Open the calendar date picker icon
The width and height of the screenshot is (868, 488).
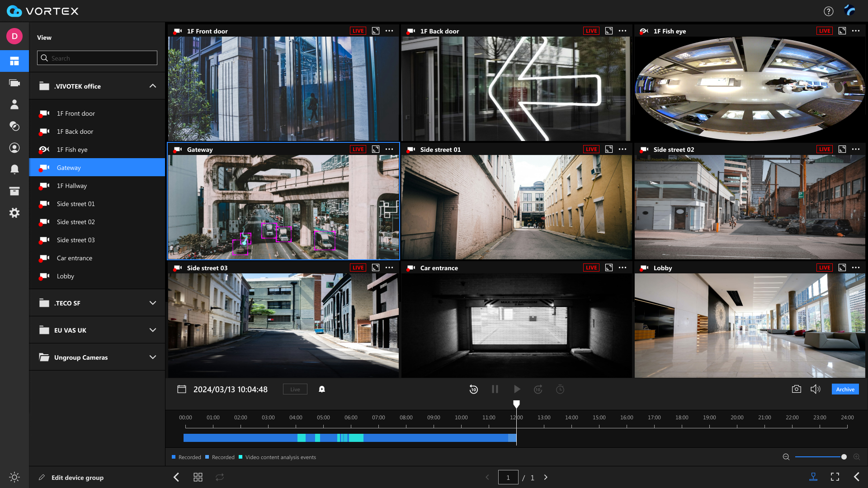tap(182, 389)
